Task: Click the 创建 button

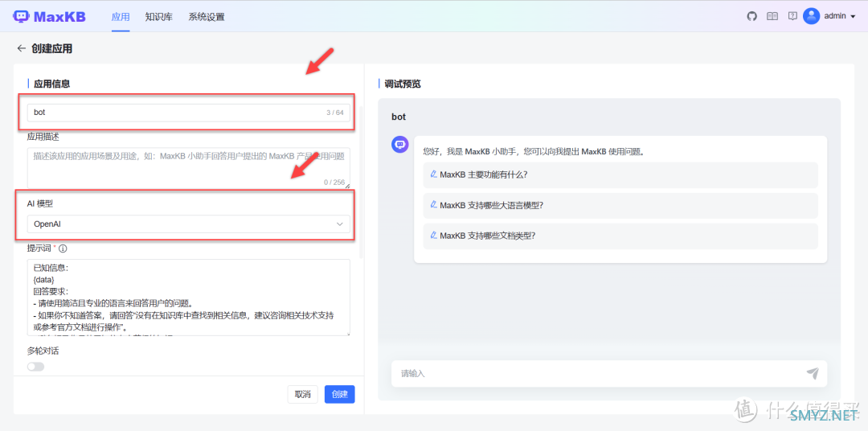Action: tap(339, 395)
